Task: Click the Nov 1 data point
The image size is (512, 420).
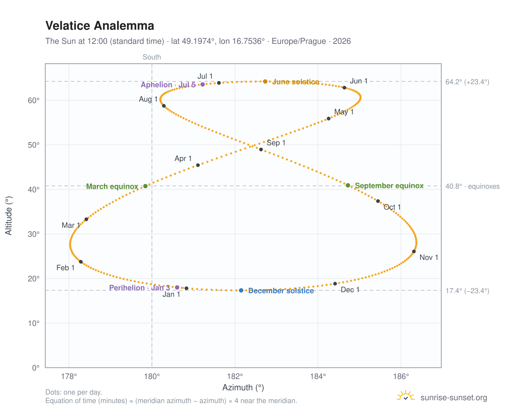Action: (414, 251)
